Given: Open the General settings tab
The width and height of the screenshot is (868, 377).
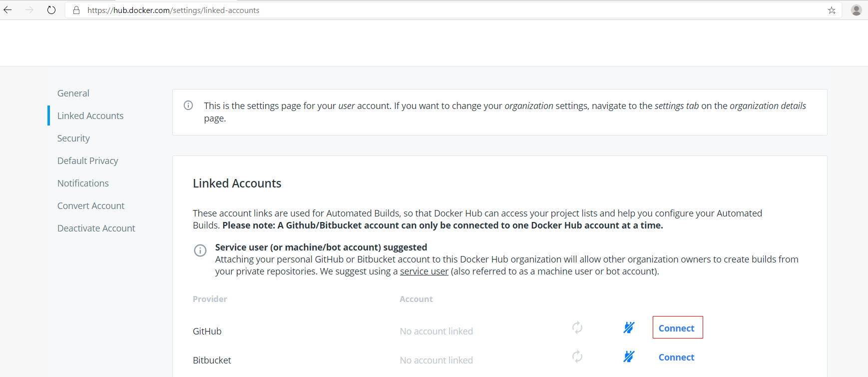Looking at the screenshot, I should click(73, 93).
